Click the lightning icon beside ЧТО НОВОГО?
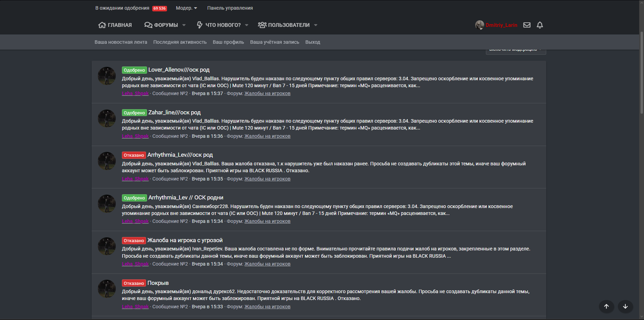 pyautogui.click(x=199, y=25)
